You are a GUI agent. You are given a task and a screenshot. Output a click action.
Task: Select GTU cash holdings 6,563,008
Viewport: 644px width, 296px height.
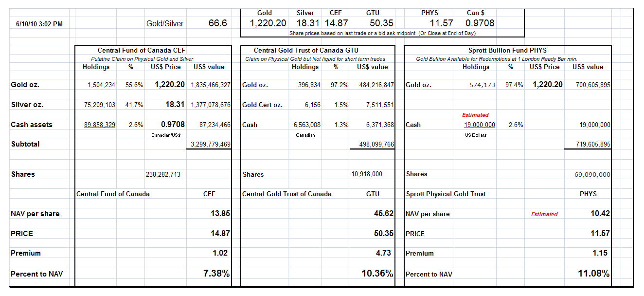(x=307, y=125)
